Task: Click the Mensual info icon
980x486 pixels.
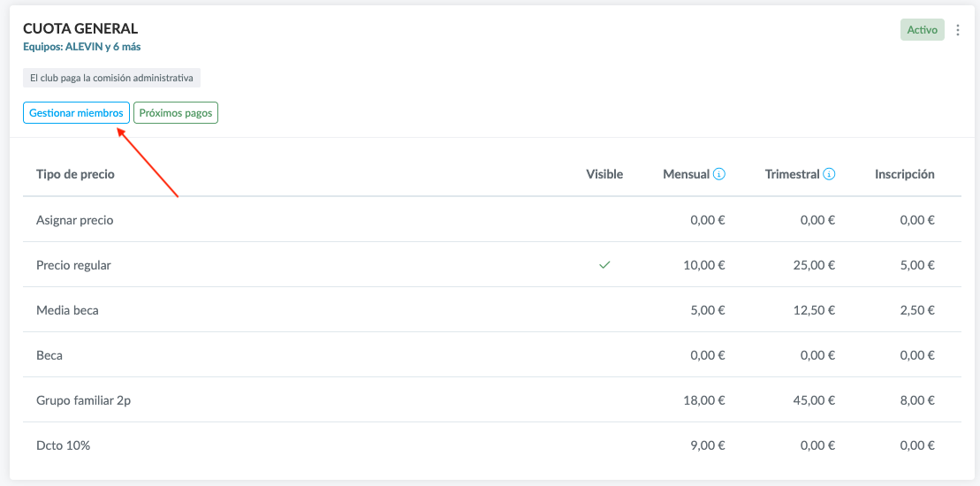Action: pyautogui.click(x=719, y=175)
